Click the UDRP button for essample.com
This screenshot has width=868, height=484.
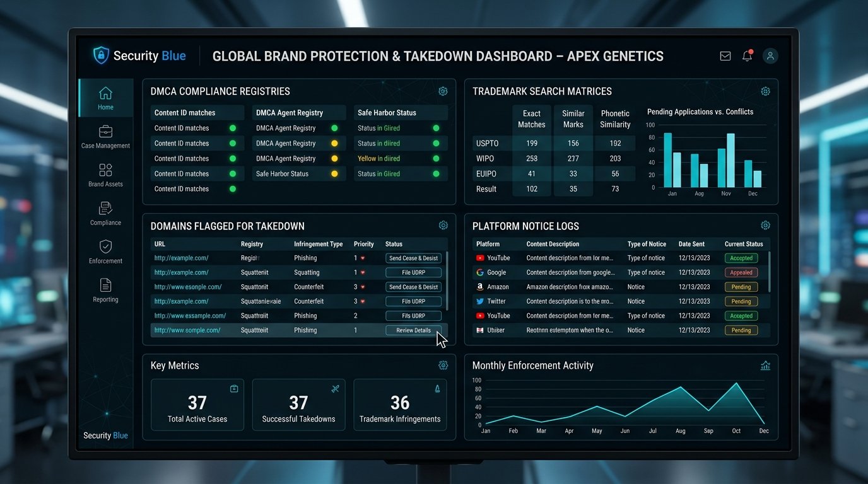pyautogui.click(x=413, y=316)
